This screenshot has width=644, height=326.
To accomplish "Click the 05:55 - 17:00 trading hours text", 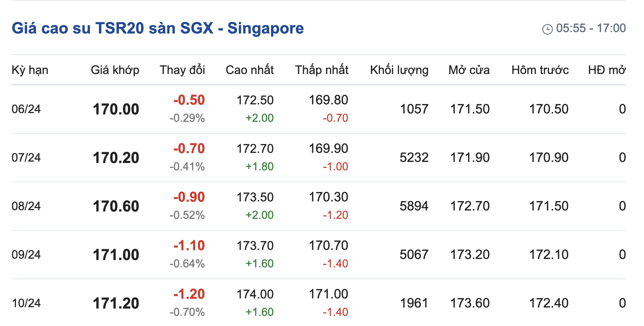I will point(591,28).
